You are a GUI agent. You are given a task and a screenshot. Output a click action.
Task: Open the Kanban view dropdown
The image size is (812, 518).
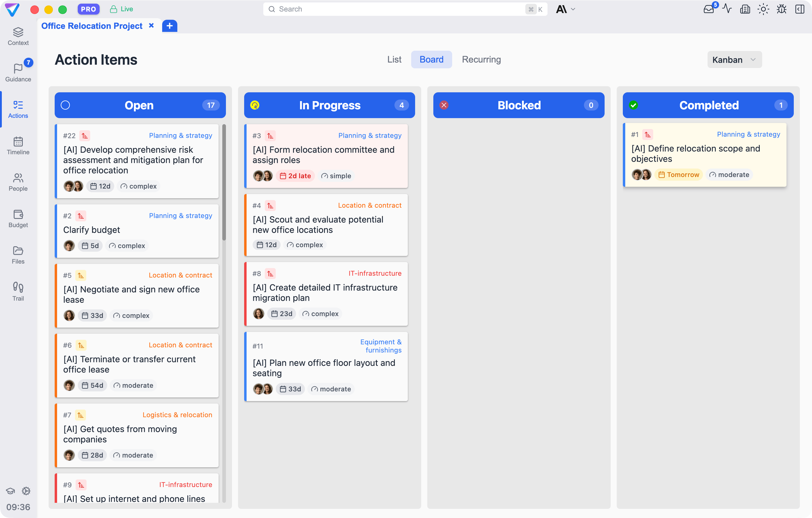(x=734, y=59)
